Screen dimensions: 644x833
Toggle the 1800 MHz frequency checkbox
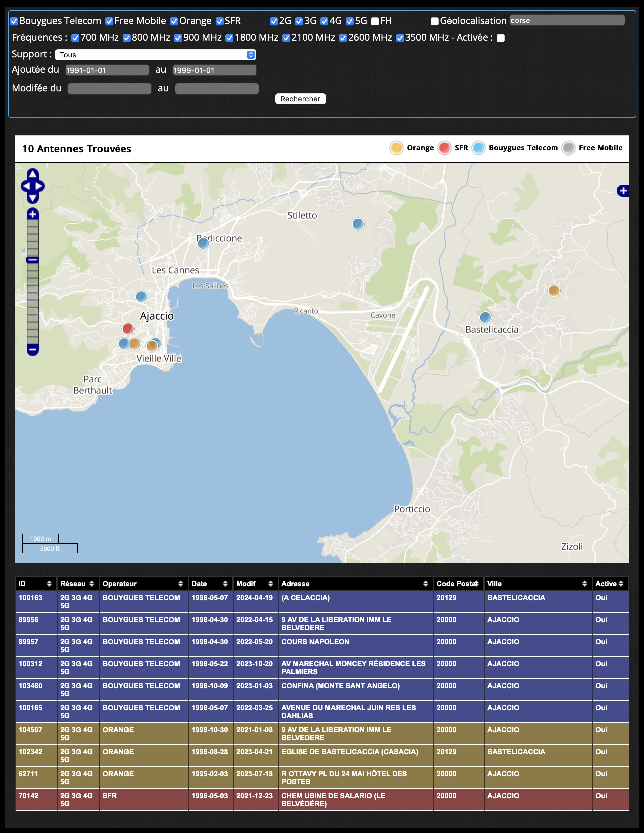coord(230,38)
